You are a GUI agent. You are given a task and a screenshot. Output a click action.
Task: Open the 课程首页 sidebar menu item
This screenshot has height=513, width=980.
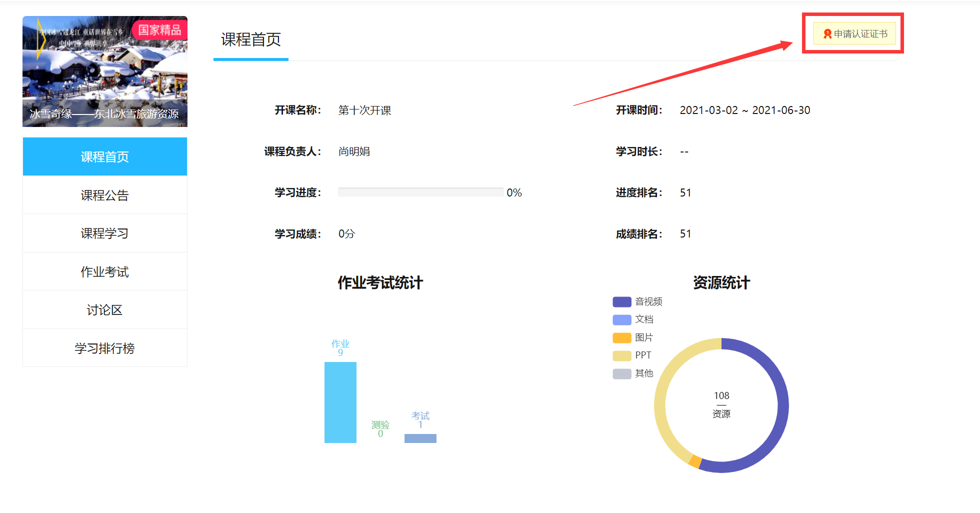105,157
